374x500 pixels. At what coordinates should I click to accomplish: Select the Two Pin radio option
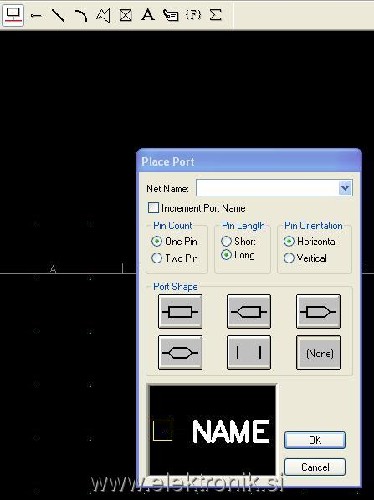pyautogui.click(x=156, y=258)
